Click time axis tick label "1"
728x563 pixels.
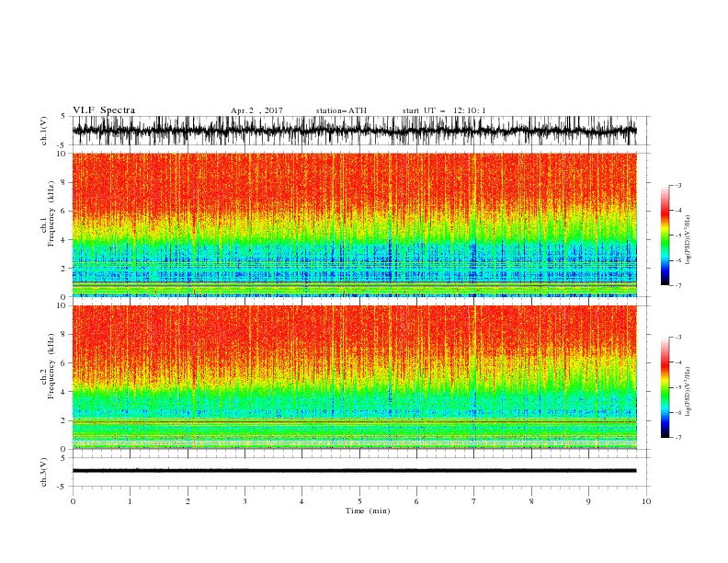(130, 501)
